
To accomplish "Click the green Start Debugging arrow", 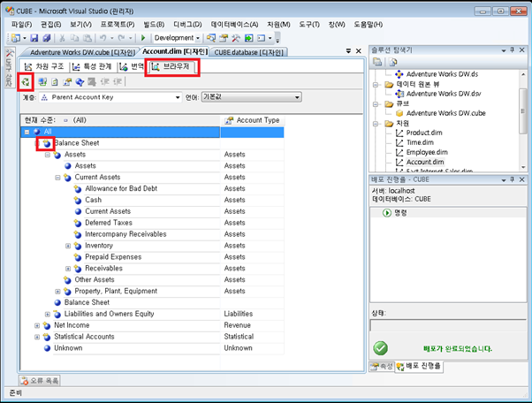I will [x=143, y=38].
